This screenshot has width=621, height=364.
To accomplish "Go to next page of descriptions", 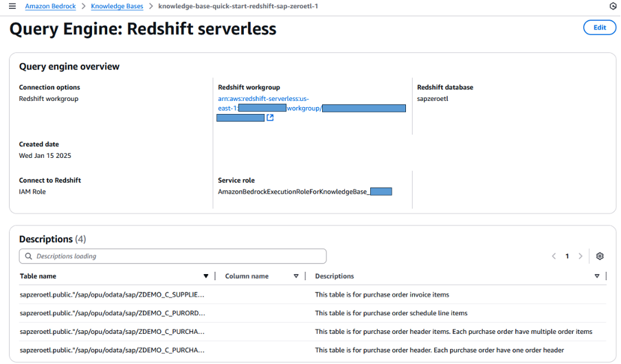I will [580, 256].
